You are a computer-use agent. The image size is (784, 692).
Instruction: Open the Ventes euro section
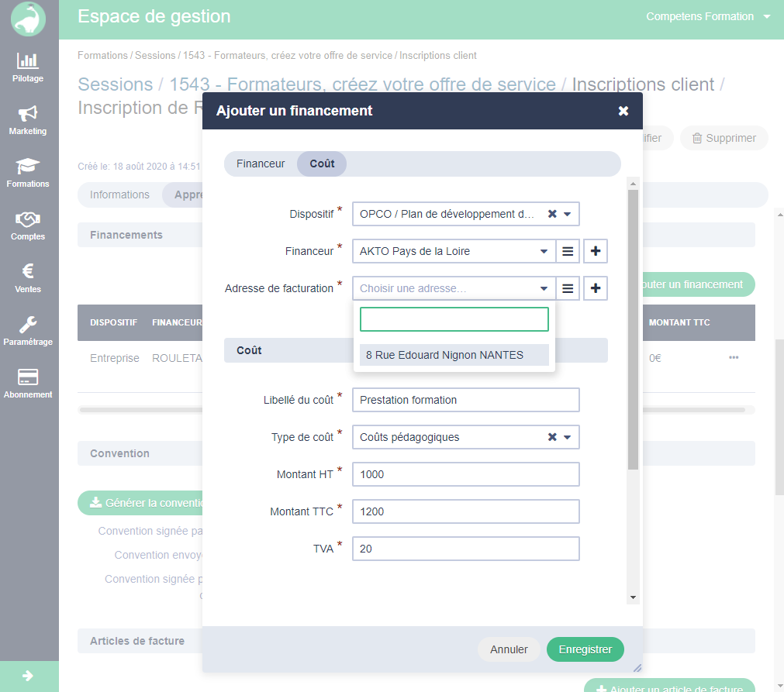pyautogui.click(x=28, y=277)
